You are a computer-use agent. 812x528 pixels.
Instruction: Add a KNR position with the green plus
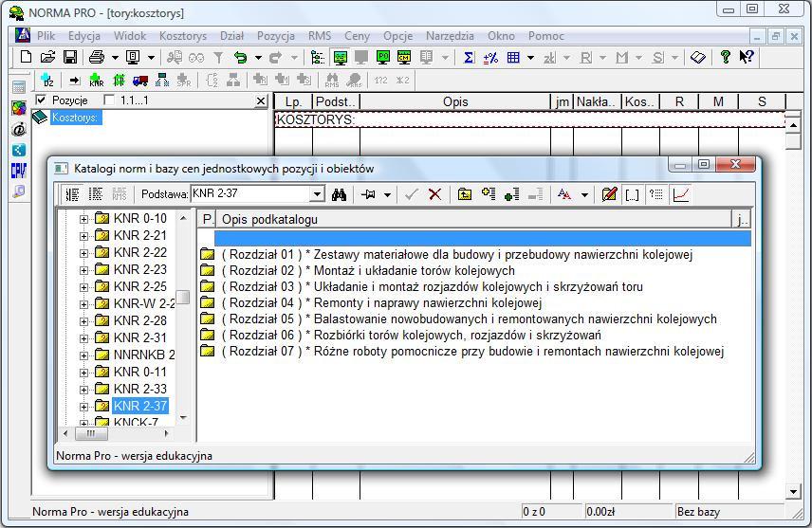(x=97, y=81)
